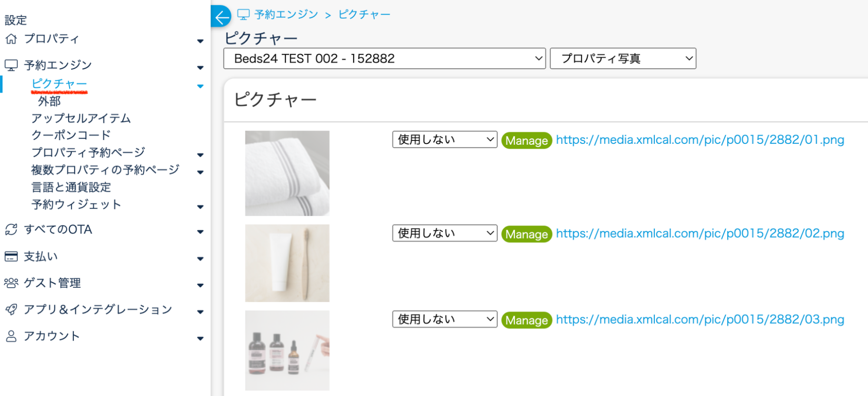Click Manage button for the 02.png picture
868x396 pixels.
point(527,234)
